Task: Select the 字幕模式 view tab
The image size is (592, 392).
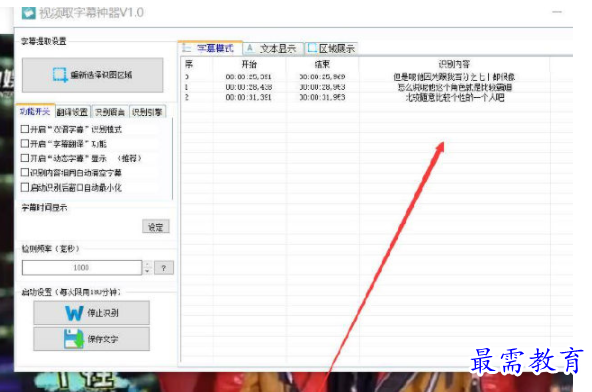Action: 210,48
